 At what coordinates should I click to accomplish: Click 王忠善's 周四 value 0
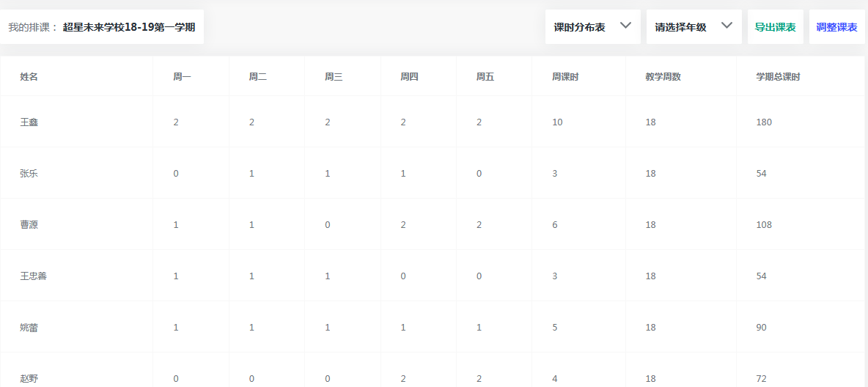tap(403, 276)
